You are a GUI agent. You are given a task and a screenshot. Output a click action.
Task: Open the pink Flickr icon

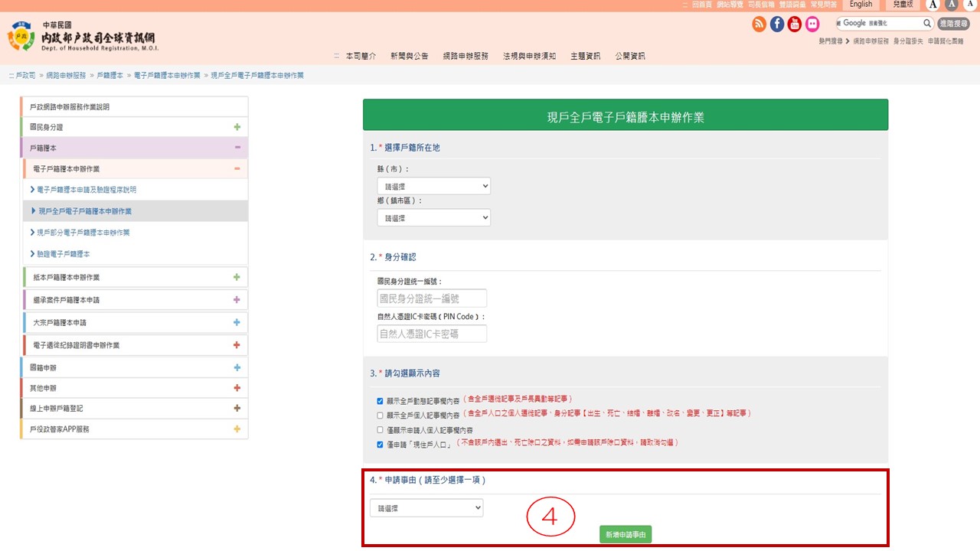(812, 24)
